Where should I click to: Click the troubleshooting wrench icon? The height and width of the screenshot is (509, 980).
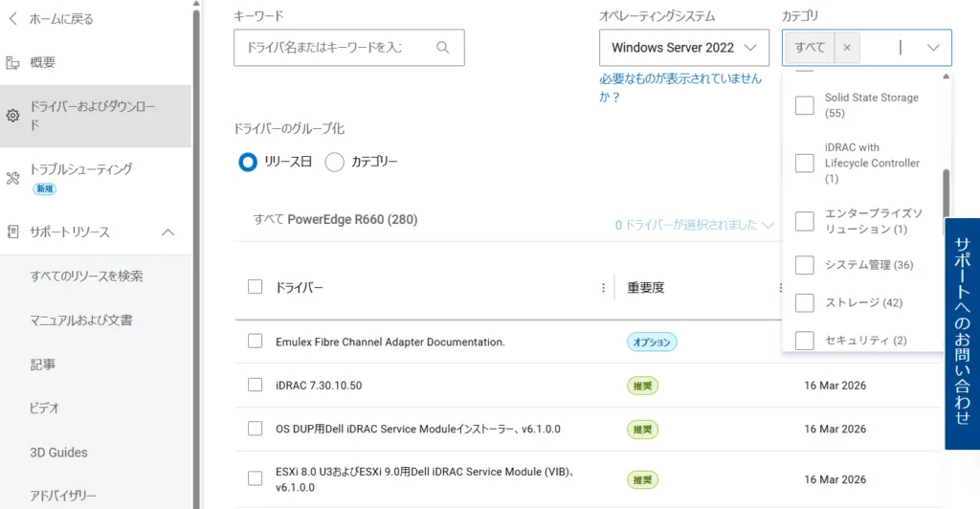[13, 178]
